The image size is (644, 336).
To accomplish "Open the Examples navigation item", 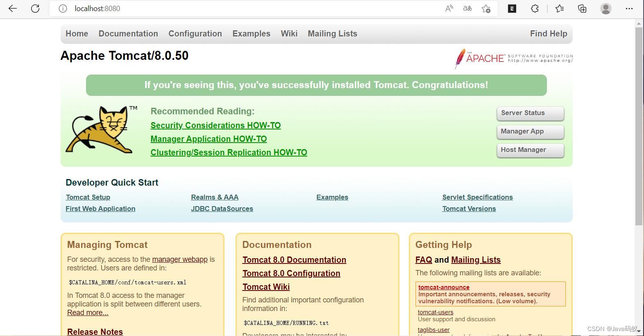I will [252, 34].
